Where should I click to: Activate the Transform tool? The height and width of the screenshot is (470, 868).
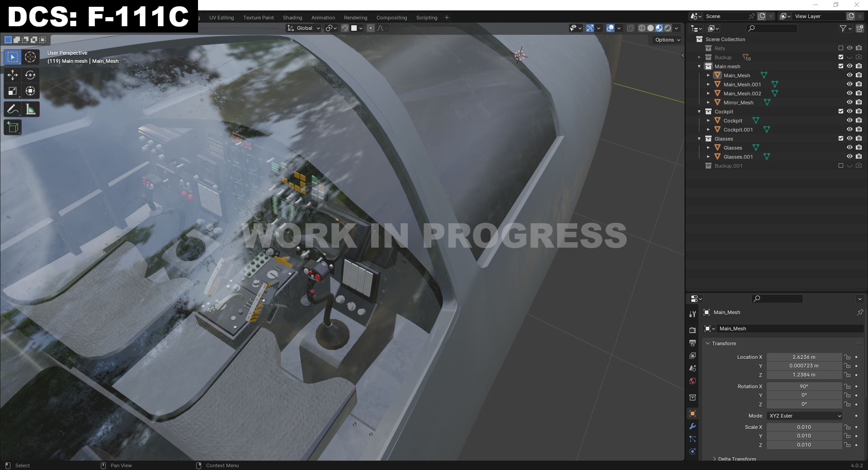pyautogui.click(x=30, y=91)
